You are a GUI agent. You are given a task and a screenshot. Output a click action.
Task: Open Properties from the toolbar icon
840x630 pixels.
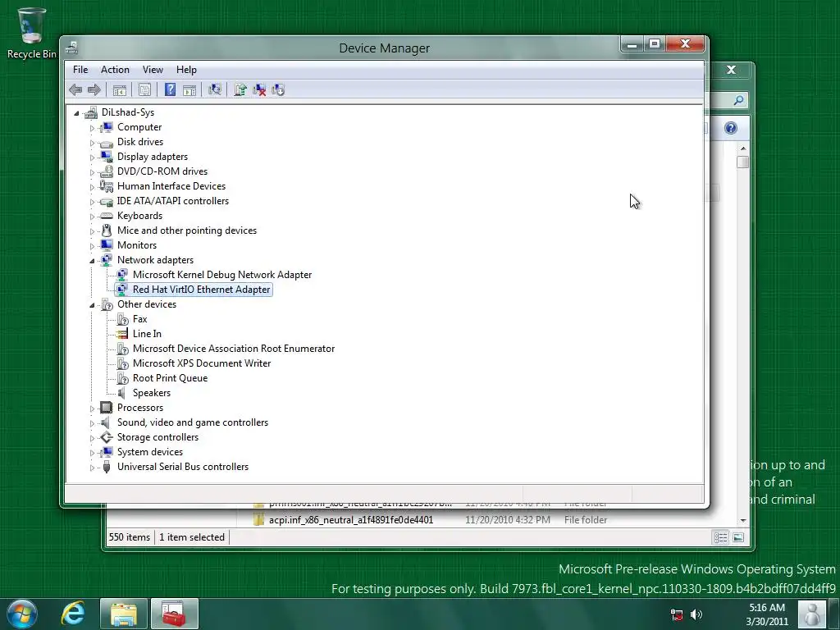click(x=144, y=90)
